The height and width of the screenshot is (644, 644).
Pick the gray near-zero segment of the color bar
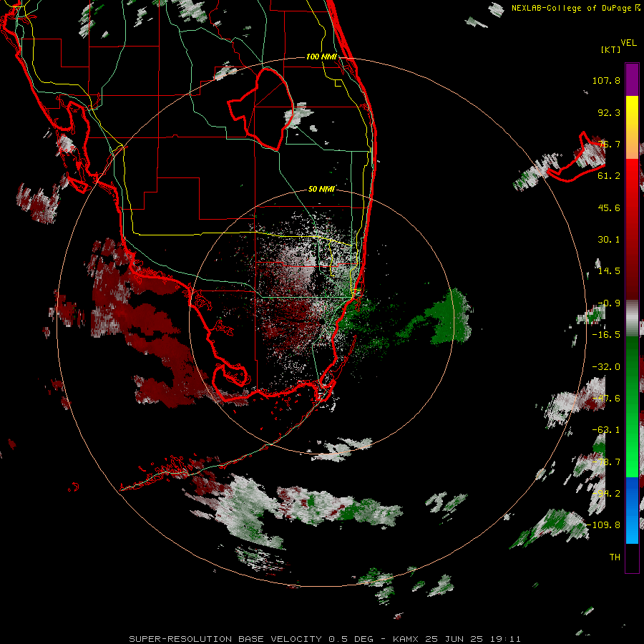click(x=632, y=318)
